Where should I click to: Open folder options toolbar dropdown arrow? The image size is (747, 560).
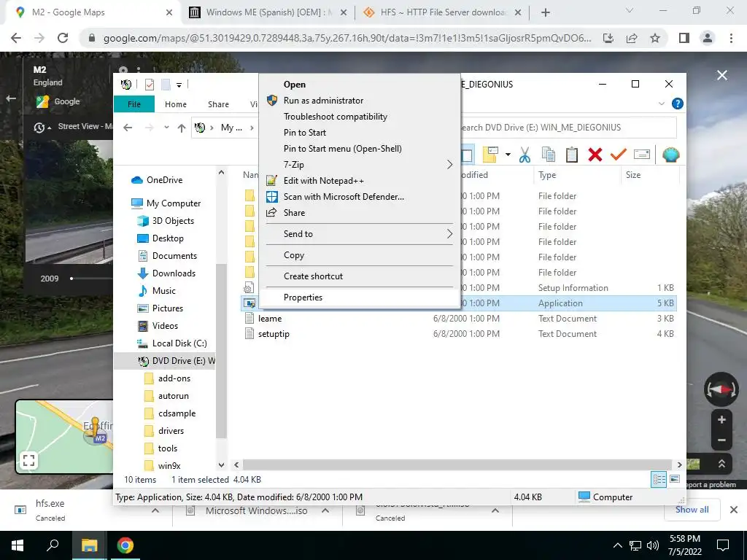coord(508,155)
